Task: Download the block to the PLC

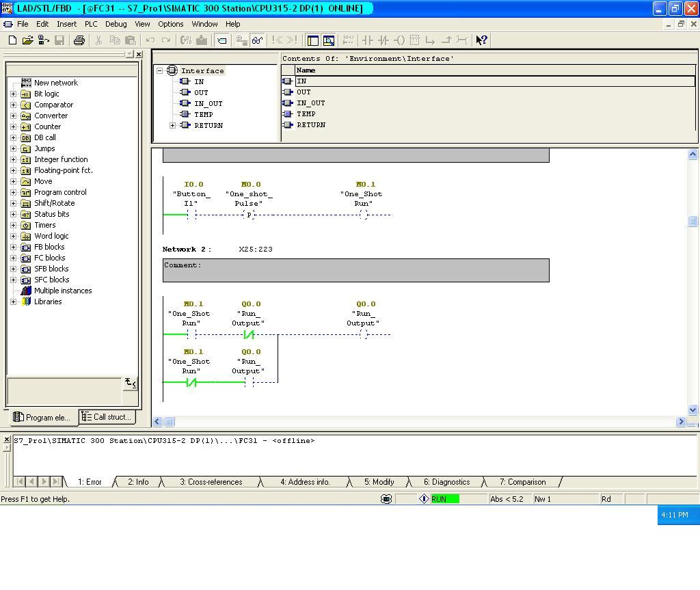Action: click(201, 40)
